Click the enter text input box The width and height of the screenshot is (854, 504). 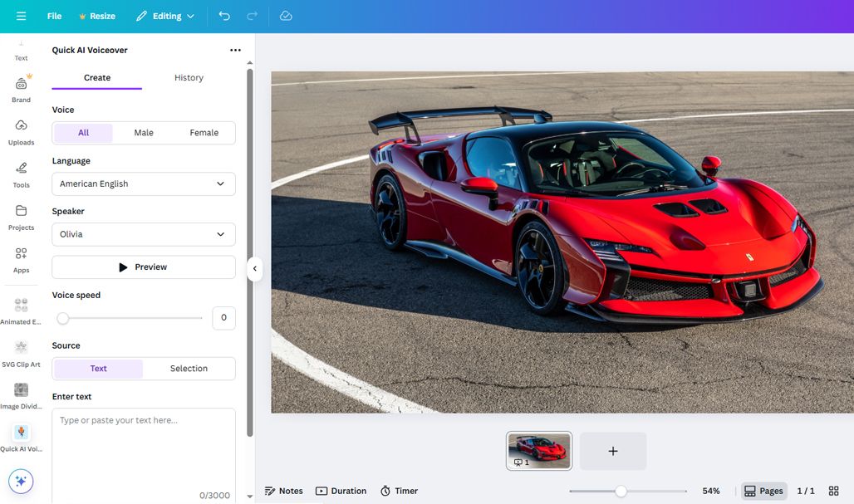click(144, 448)
